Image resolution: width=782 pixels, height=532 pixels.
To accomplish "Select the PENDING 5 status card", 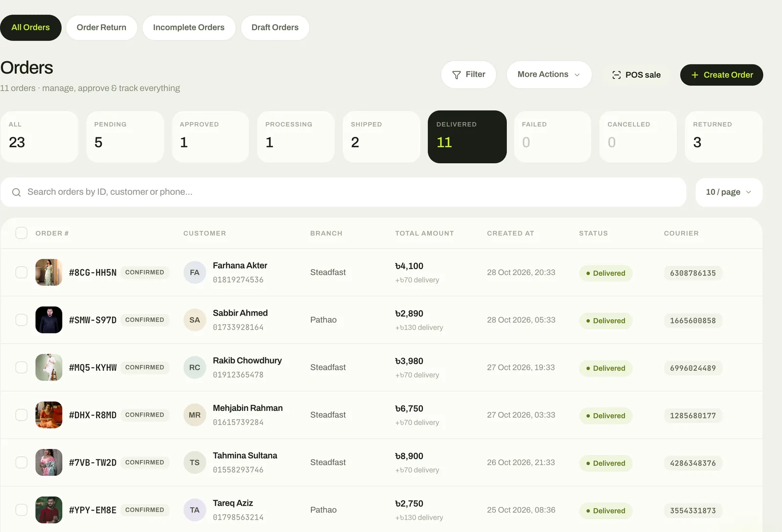I will click(125, 137).
